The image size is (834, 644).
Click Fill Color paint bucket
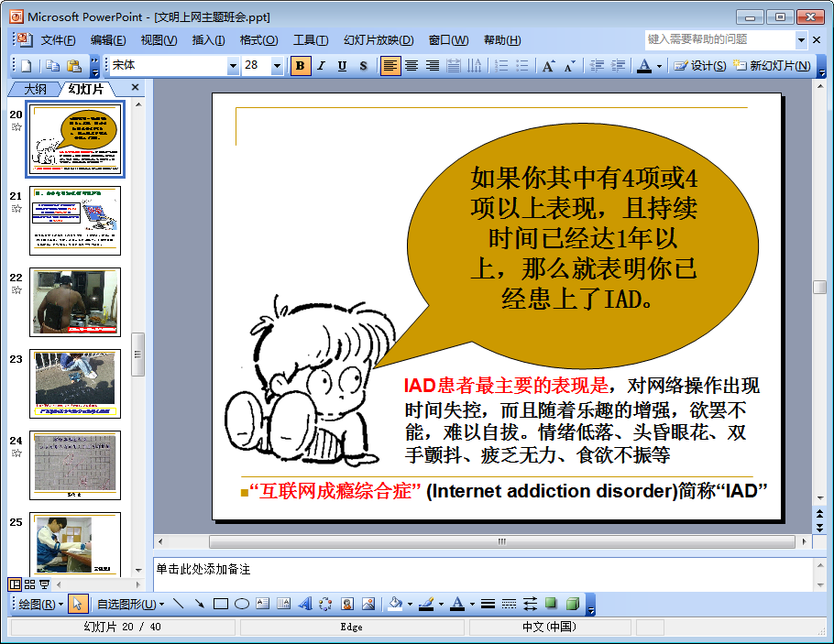point(395,604)
